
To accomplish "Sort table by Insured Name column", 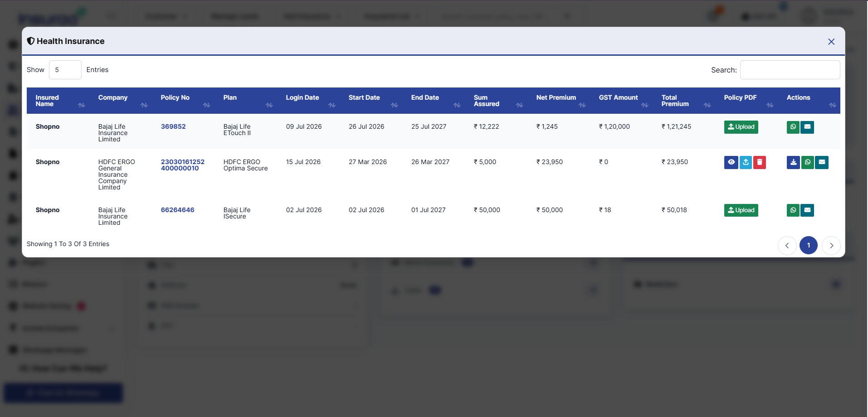I will [58, 101].
